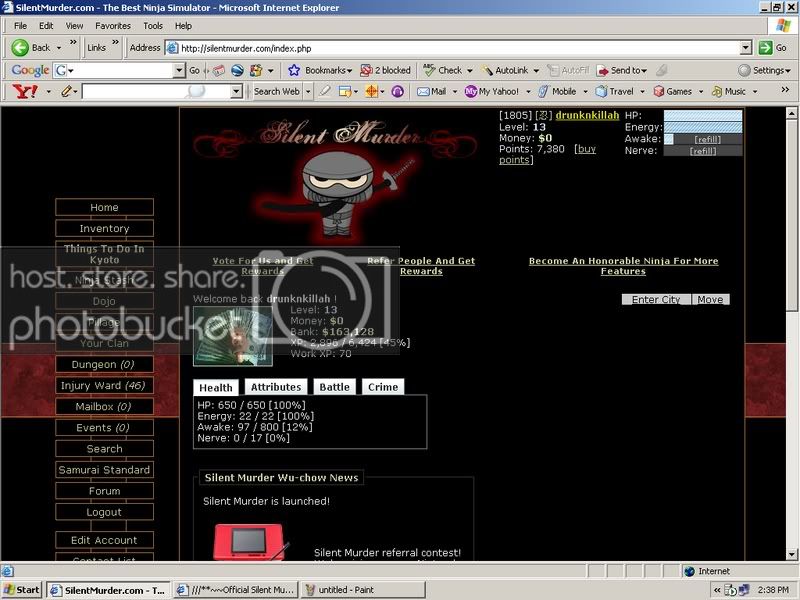Image resolution: width=800 pixels, height=600 pixels.
Task: Click the player avatar thumbnail
Action: point(233,336)
